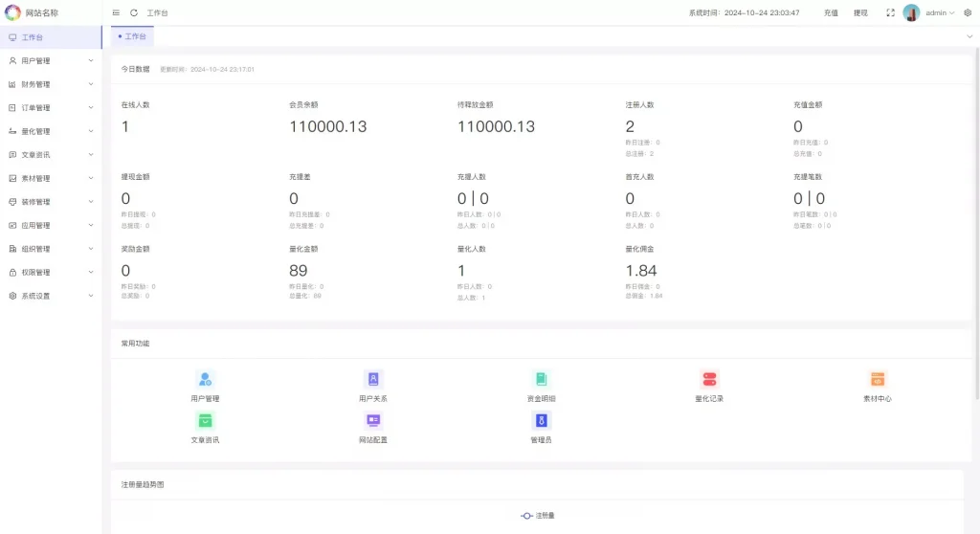Click the 提现 button in header

(x=860, y=13)
